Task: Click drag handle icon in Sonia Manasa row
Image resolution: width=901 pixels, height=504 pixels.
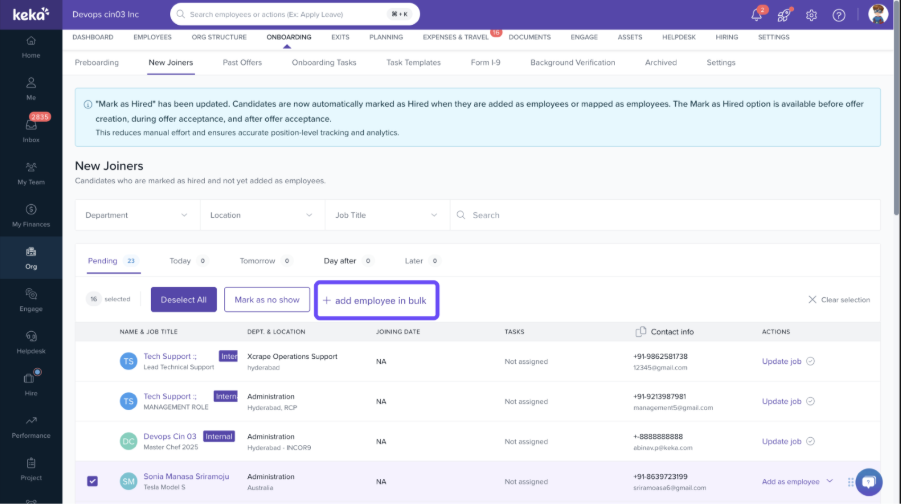Action: [850, 482]
